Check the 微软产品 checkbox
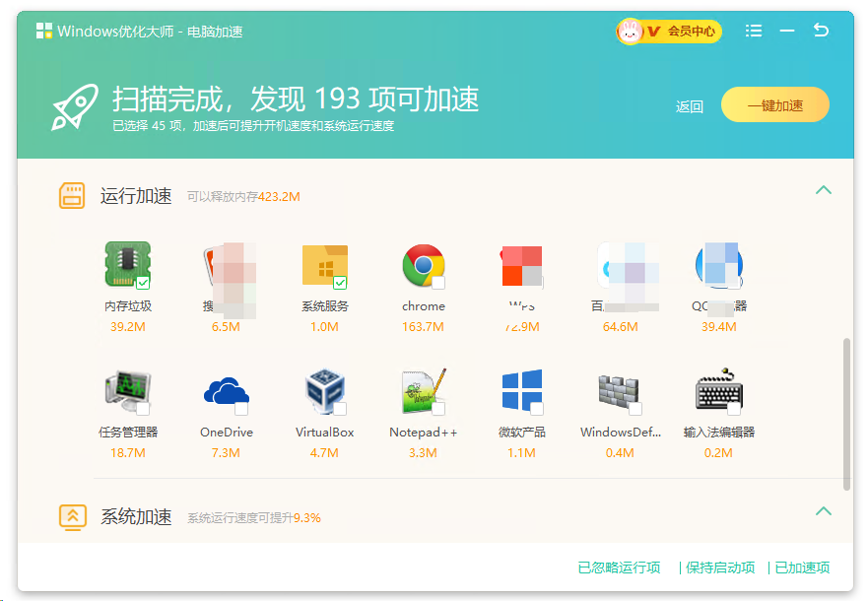This screenshot has width=868, height=601. pyautogui.click(x=537, y=409)
